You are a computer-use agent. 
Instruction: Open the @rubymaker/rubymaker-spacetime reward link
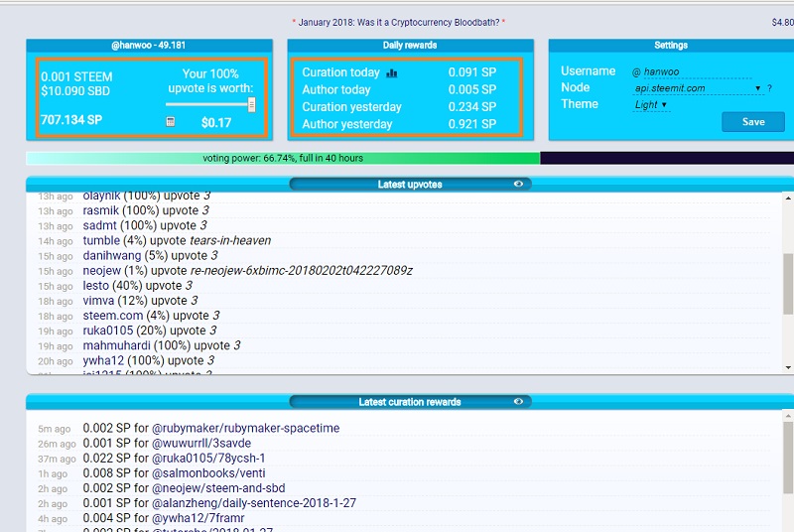(x=245, y=428)
